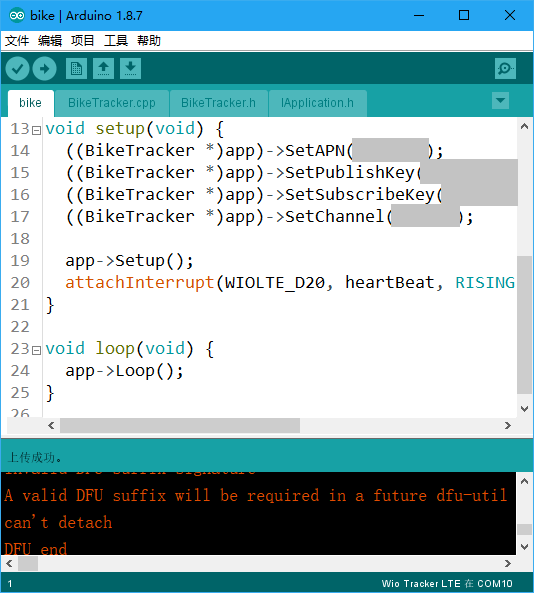
Task: Open the tab options dropdown arrow
Action: tap(500, 101)
